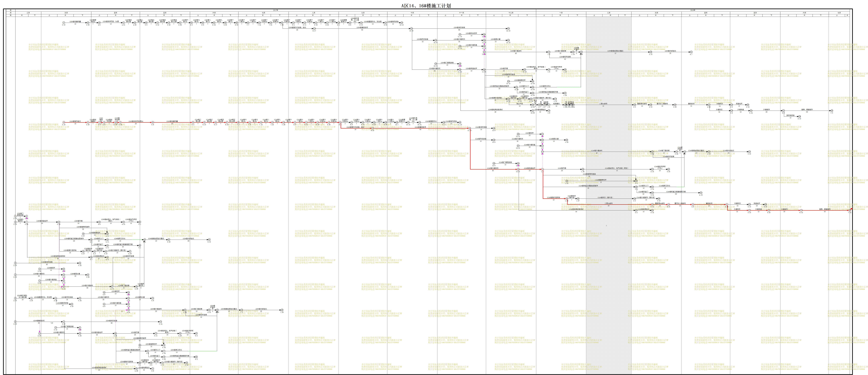The width and height of the screenshot is (868, 375).
Task: Select node 91 ending A19#楼内部验收
Action: click(x=209, y=240)
